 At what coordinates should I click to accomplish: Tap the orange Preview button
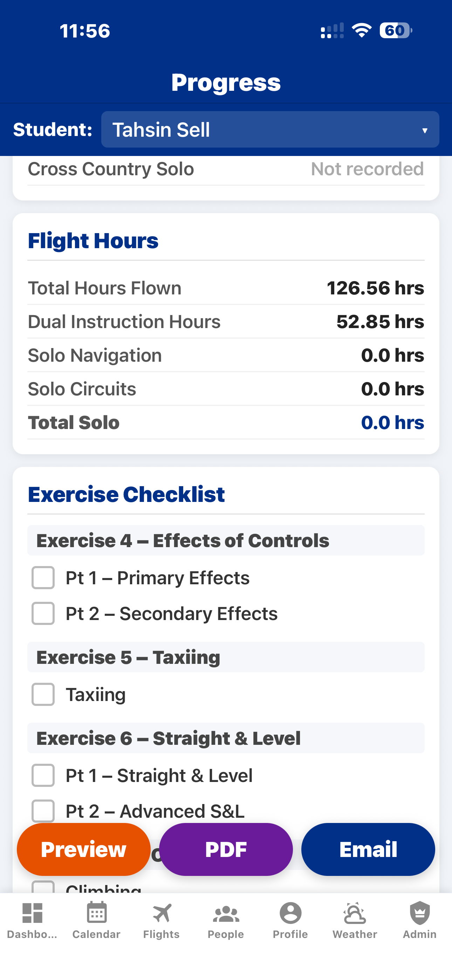84,849
